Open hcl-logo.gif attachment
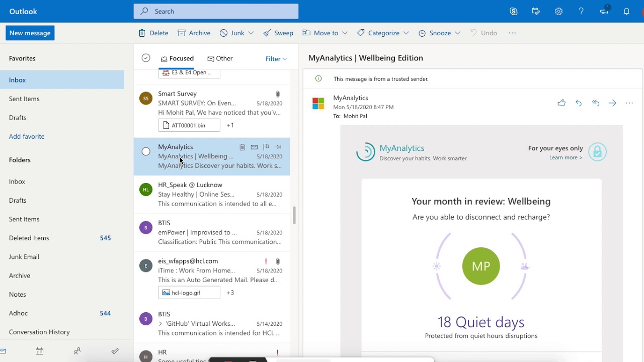The height and width of the screenshot is (362, 644). click(189, 293)
